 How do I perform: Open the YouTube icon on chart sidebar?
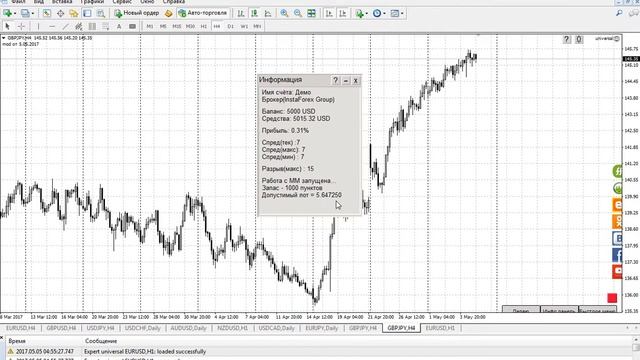[x=617, y=271]
